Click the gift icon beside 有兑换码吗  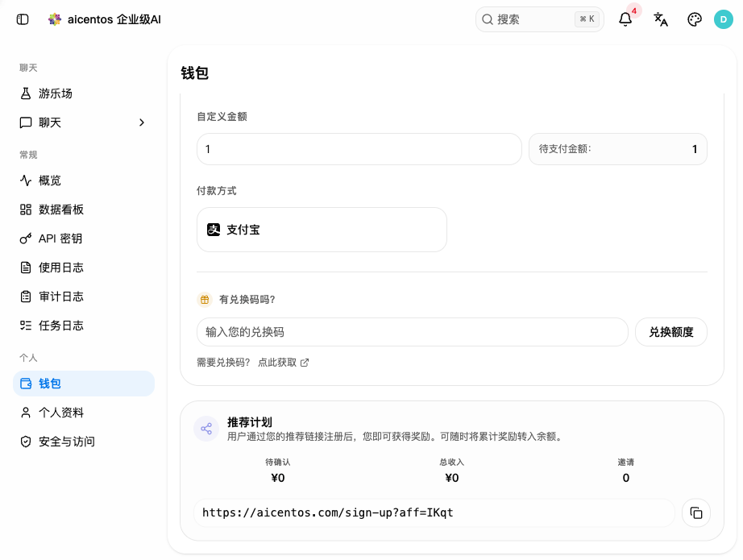[x=205, y=300]
